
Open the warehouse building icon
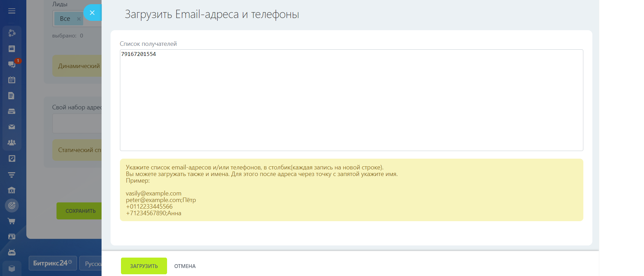click(12, 190)
